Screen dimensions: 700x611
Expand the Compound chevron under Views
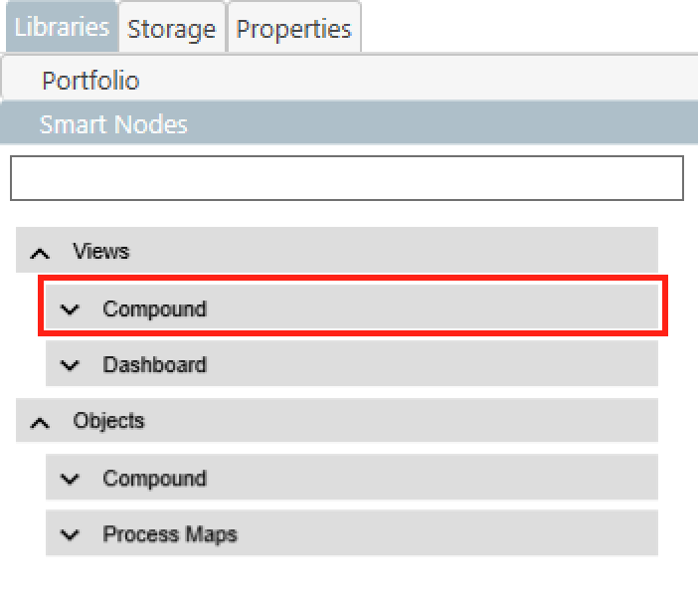70,309
